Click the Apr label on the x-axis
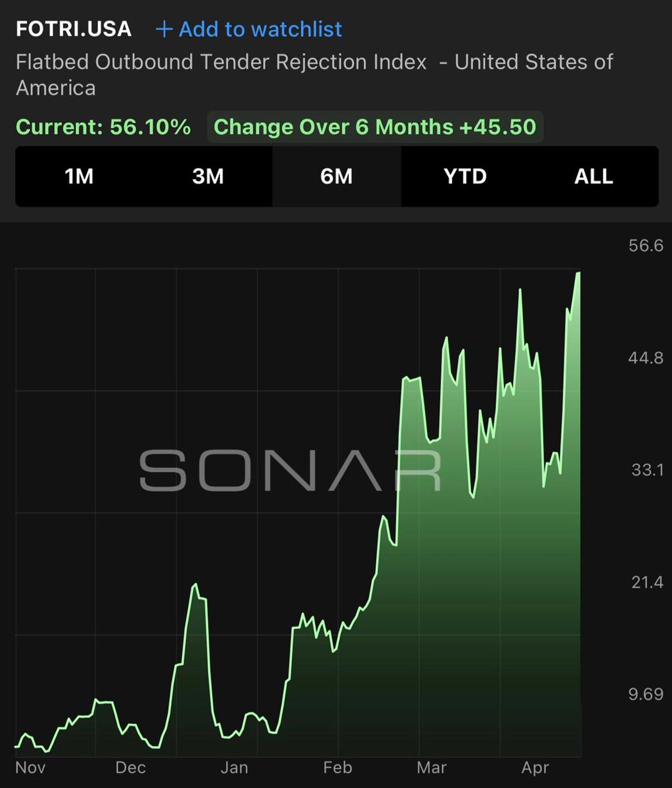This screenshot has width=672, height=788. tap(535, 767)
